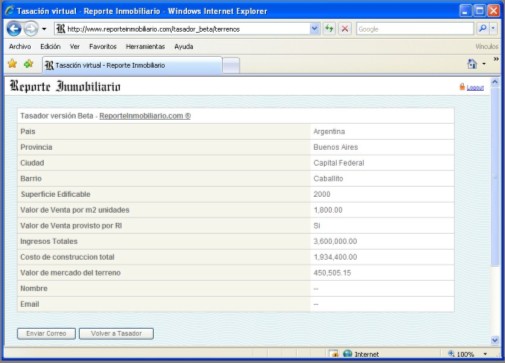The width and height of the screenshot is (505, 363).
Task: Click the 'Capital Federal' value cell
Action: tap(382, 163)
